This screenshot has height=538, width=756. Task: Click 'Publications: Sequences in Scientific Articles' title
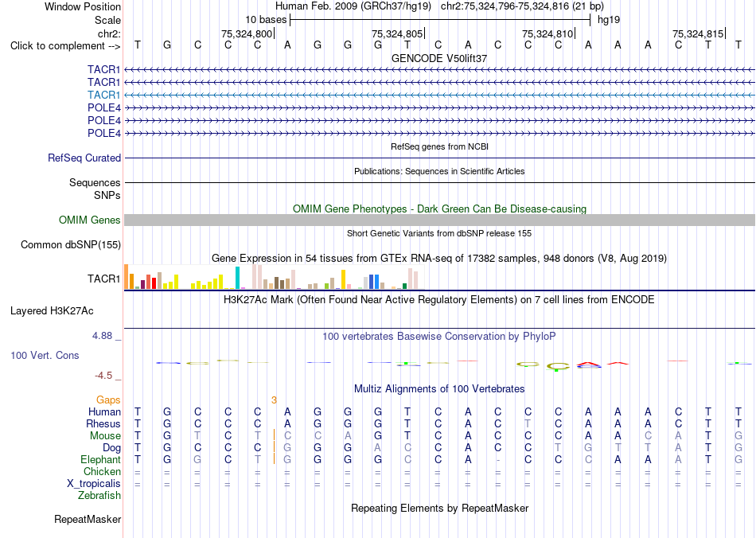[439, 171]
